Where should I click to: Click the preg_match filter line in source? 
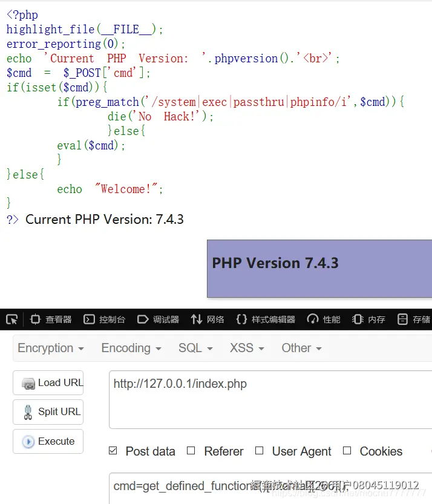231,102
